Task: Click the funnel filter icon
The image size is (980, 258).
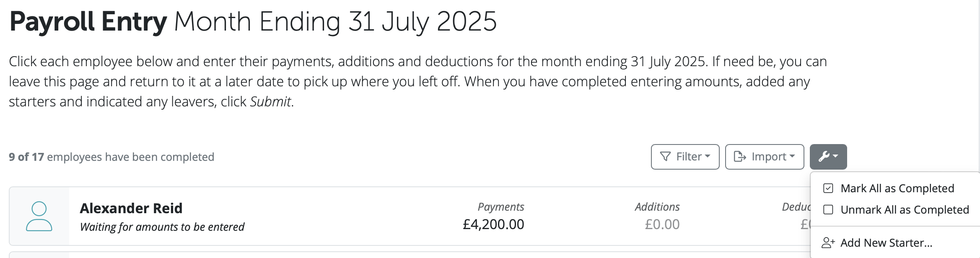Action: coord(665,157)
